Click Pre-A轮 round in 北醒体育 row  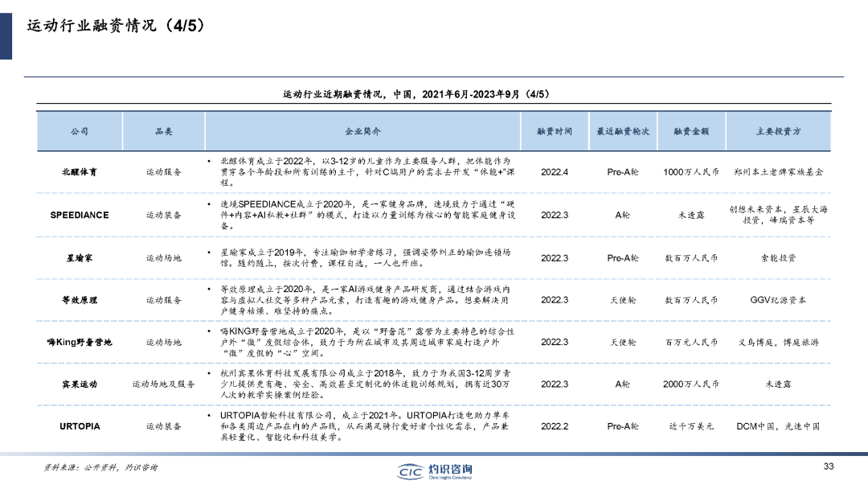(x=623, y=172)
